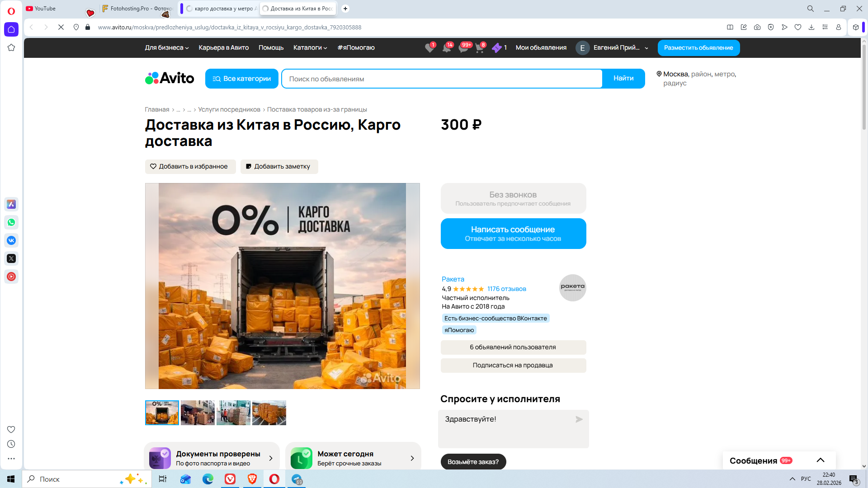Viewport: 868px width, 488px height.
Task: Add note with Добавить заметку
Action: pos(279,166)
